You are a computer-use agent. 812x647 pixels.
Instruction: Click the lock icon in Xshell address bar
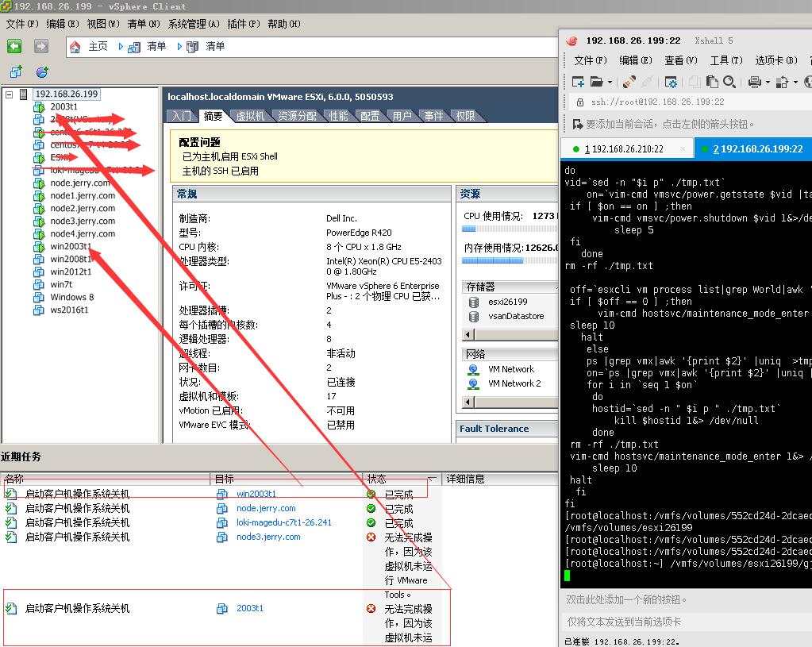coord(580,102)
